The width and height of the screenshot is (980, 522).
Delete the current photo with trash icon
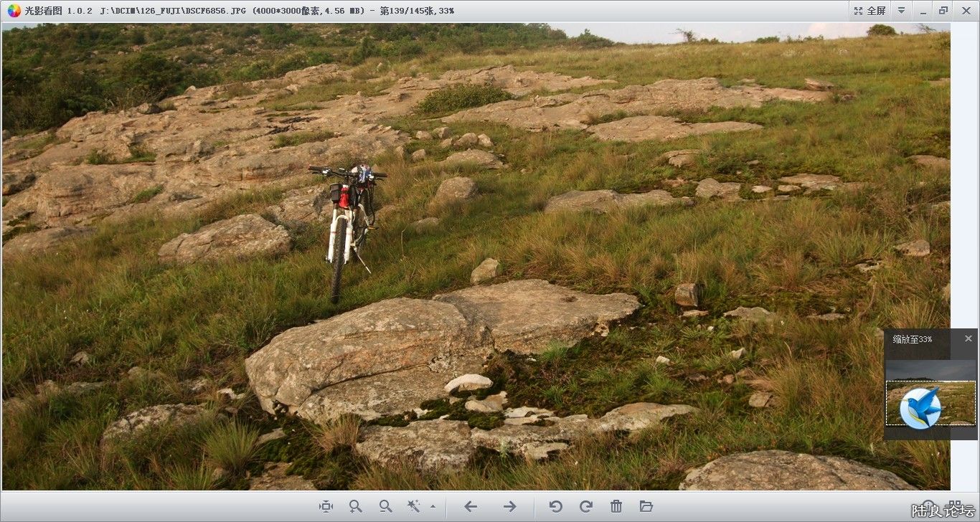click(x=616, y=506)
